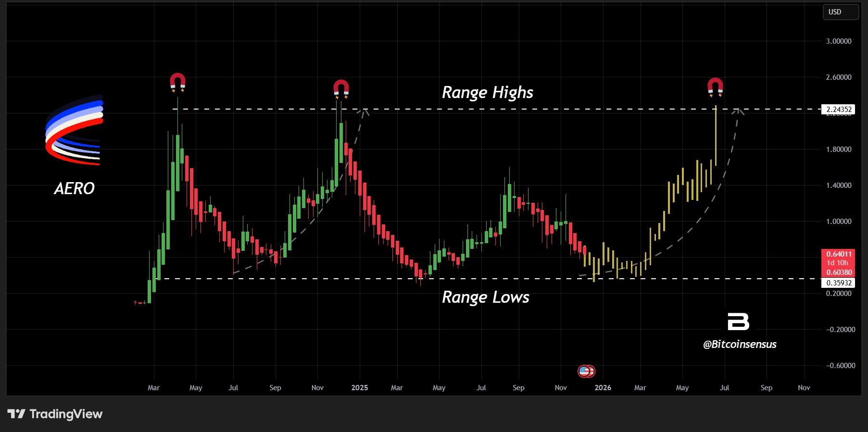Image resolution: width=868 pixels, height=432 pixels.
Task: Click the 0.20000 price scale value
Action: click(x=839, y=294)
